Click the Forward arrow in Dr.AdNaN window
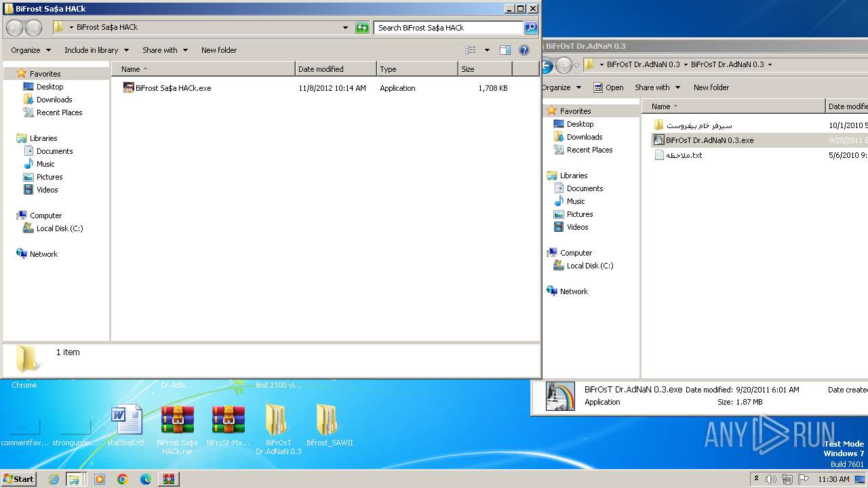 click(x=564, y=65)
